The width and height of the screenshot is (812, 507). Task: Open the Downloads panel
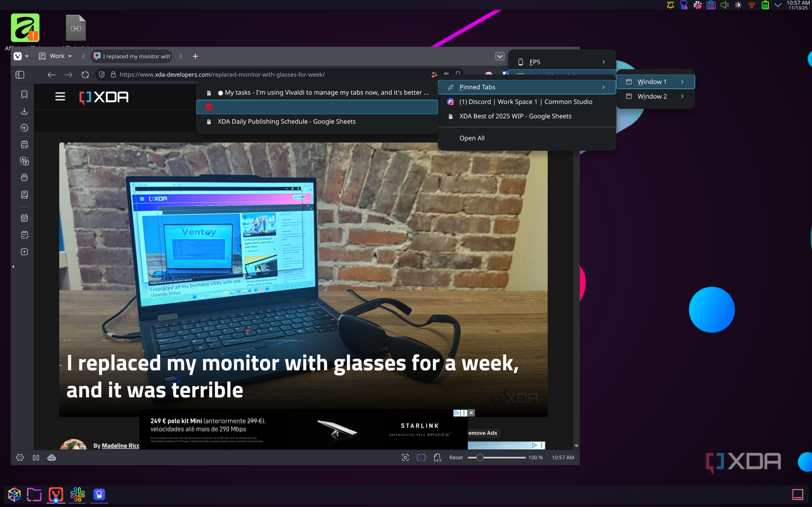(24, 111)
